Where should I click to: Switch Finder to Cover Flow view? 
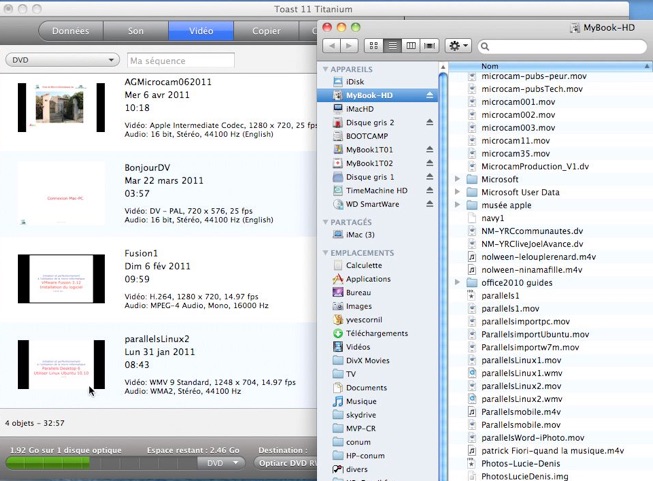429,46
